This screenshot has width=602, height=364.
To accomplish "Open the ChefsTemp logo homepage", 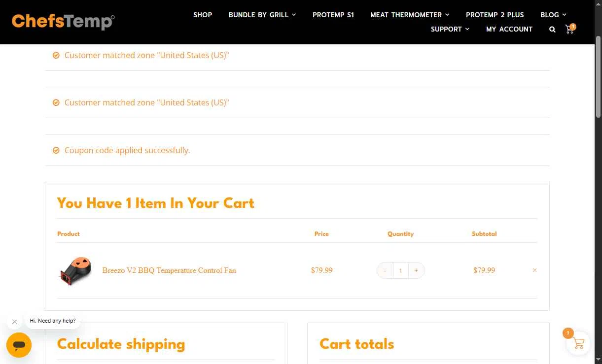I will coord(63,22).
